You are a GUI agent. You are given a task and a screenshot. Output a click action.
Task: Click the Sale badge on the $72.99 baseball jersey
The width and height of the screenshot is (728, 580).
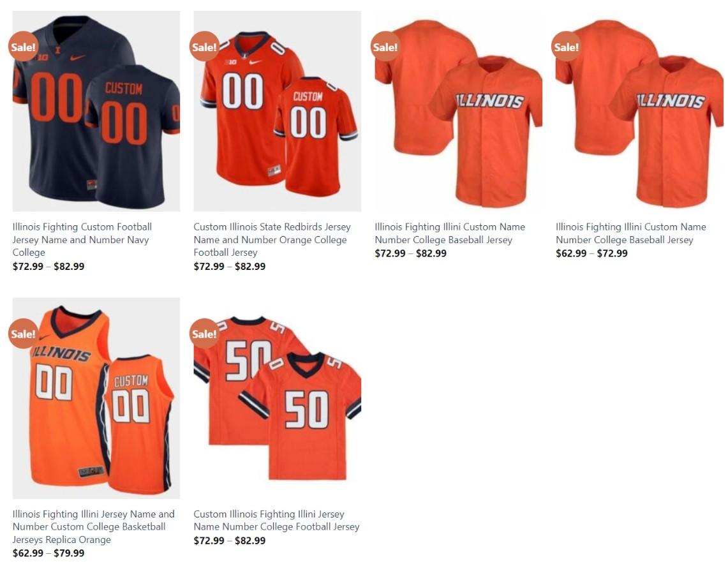tap(385, 47)
